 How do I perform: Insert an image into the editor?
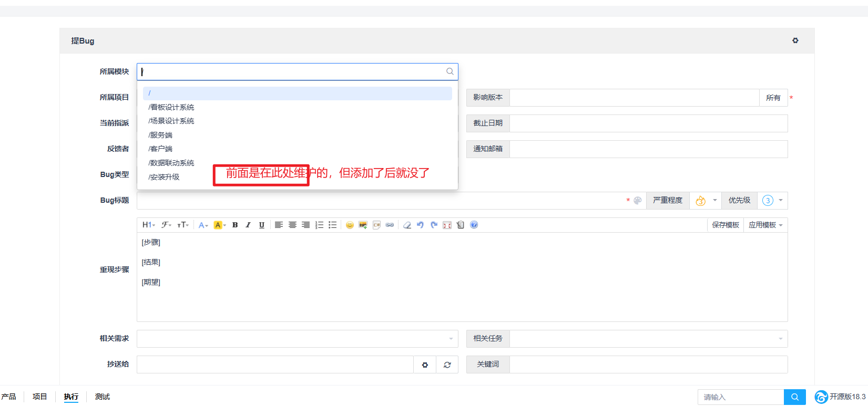(363, 225)
